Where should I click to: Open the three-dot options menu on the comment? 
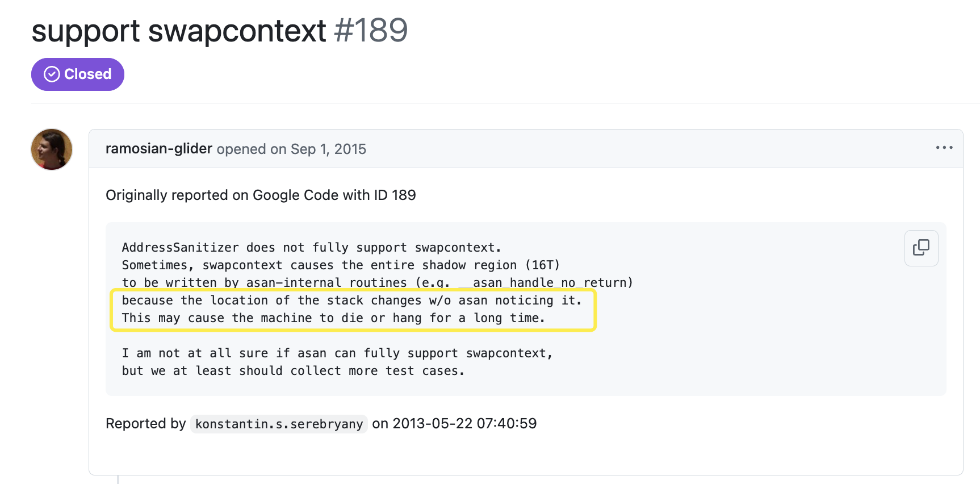[x=944, y=148]
